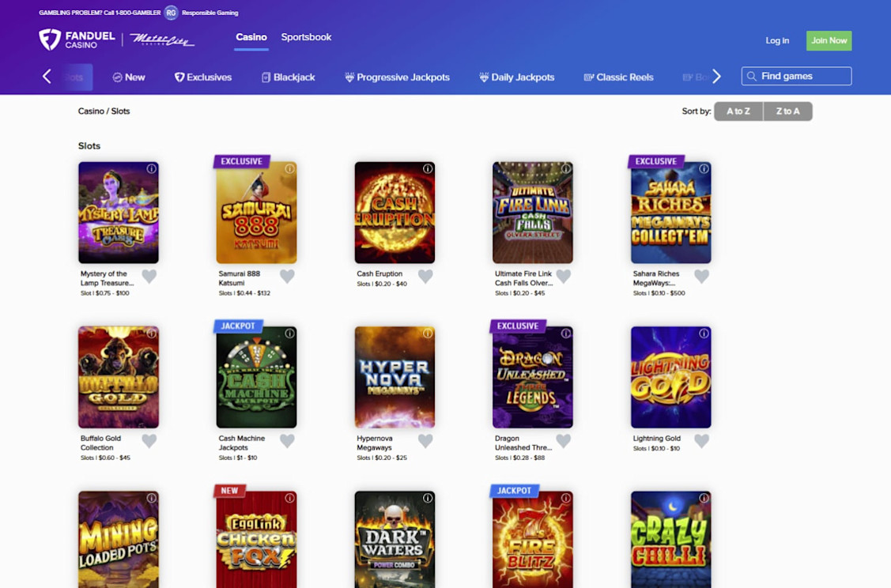Click the Join Now button

[829, 40]
